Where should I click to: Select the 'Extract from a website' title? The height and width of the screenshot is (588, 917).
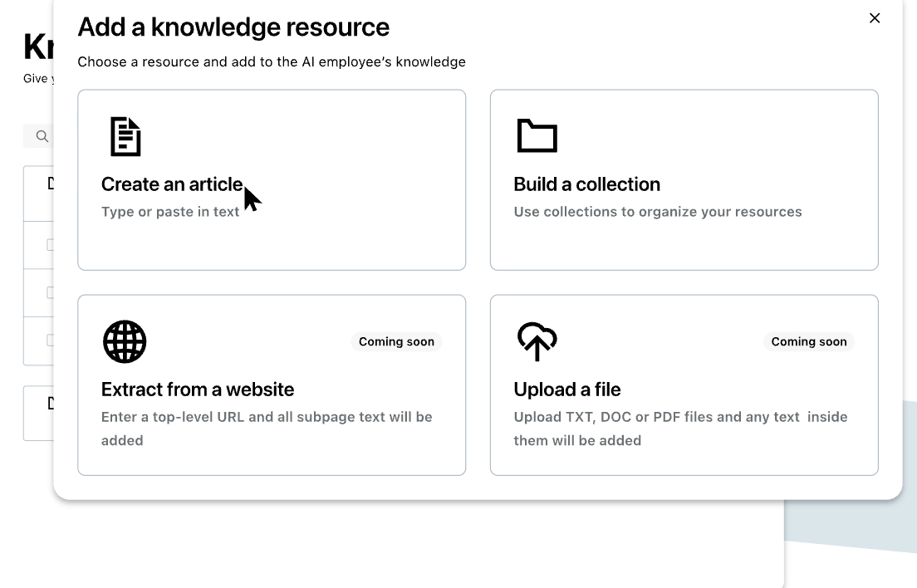click(x=198, y=390)
